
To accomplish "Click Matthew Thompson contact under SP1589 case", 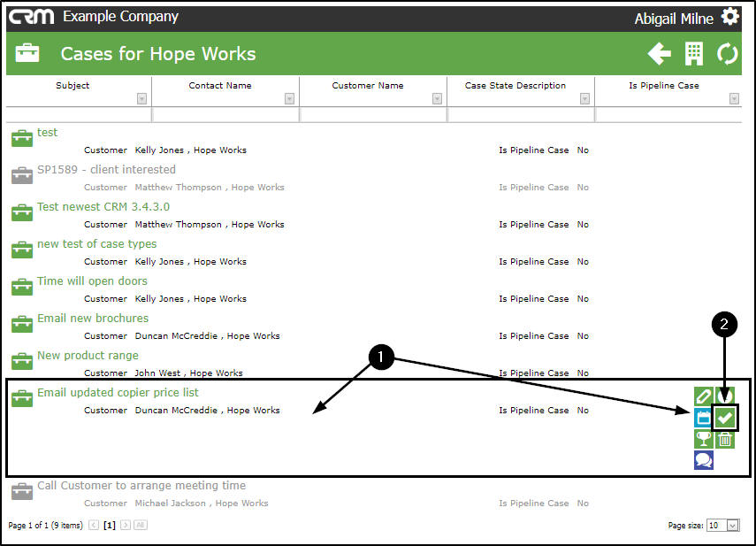I will click(x=179, y=187).
